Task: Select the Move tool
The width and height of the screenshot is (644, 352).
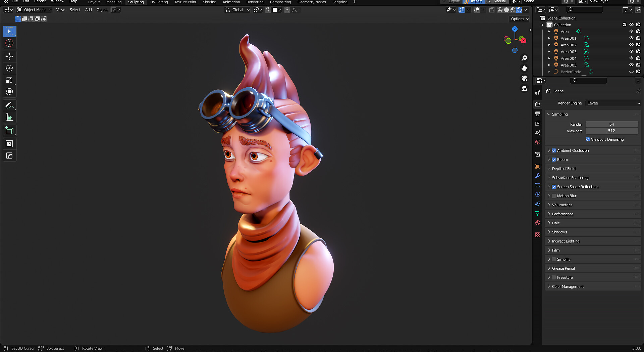Action: (x=9, y=56)
